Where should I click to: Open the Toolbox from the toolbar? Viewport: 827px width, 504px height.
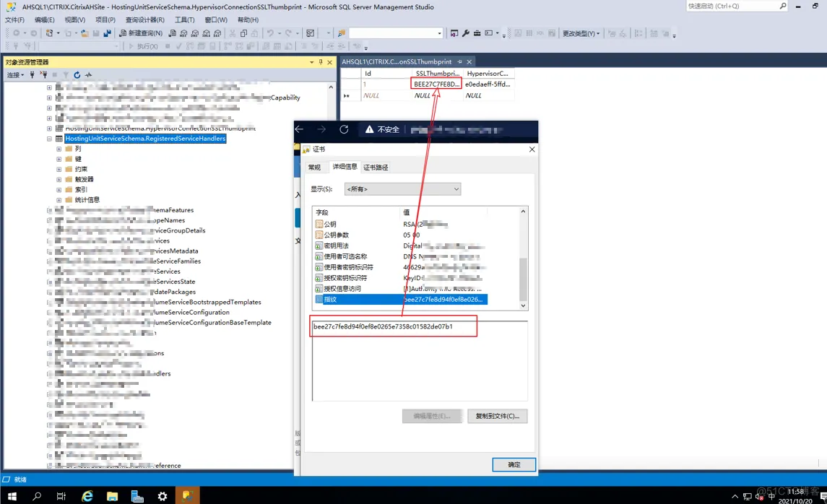pyautogui.click(x=477, y=33)
